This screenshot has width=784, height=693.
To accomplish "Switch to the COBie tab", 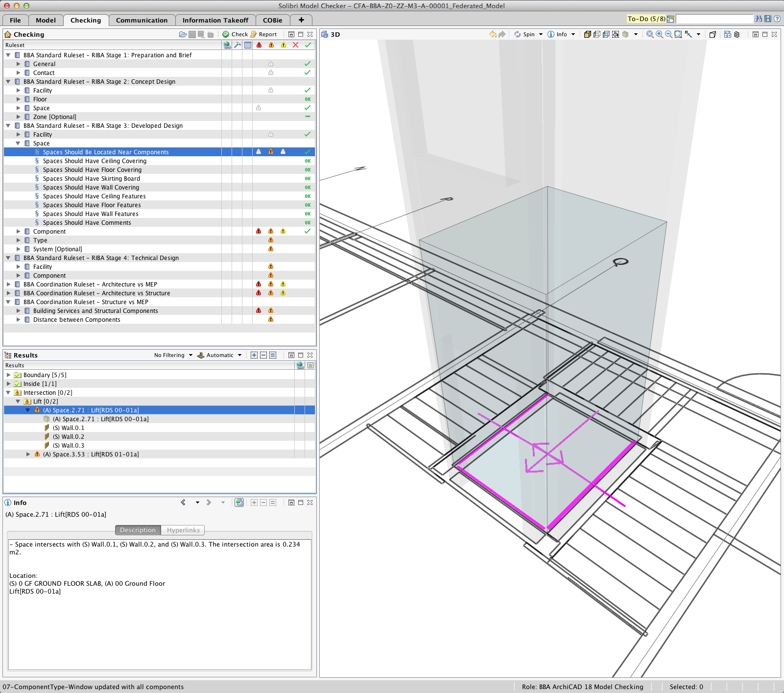I will (x=272, y=20).
